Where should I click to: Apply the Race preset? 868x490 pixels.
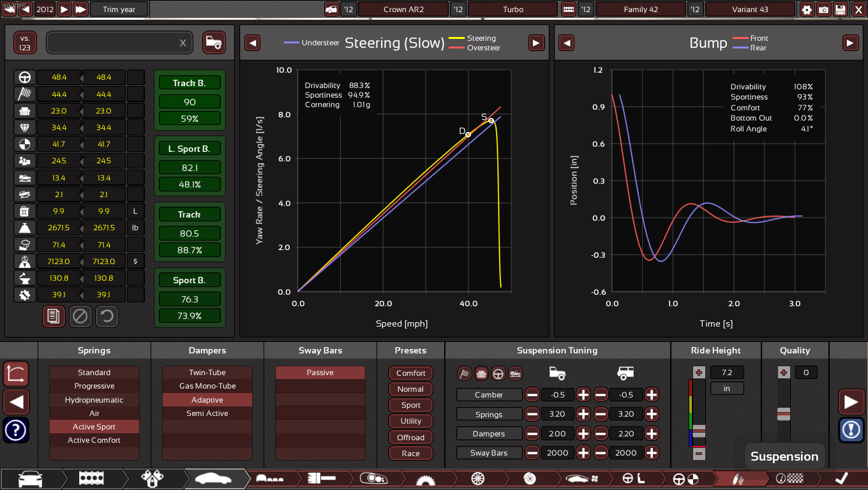click(x=411, y=454)
